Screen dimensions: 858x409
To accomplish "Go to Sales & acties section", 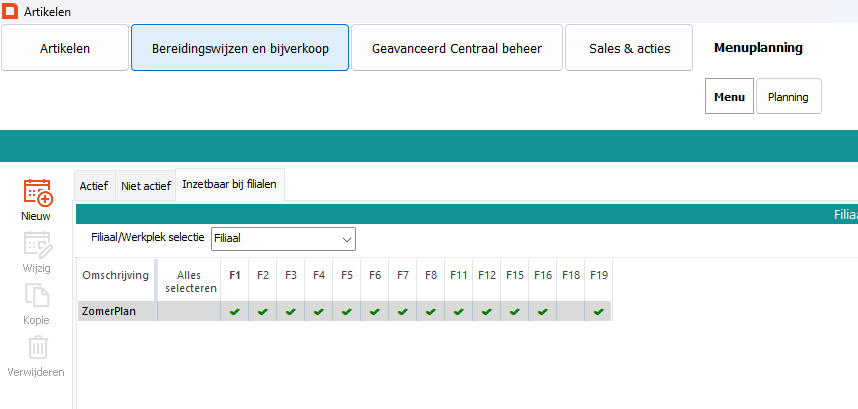I will pyautogui.click(x=629, y=48).
